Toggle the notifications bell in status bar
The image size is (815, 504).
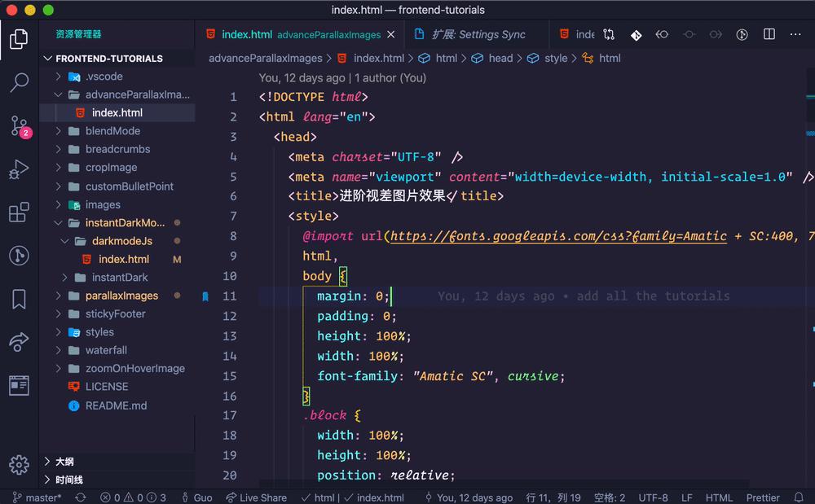tap(799, 497)
